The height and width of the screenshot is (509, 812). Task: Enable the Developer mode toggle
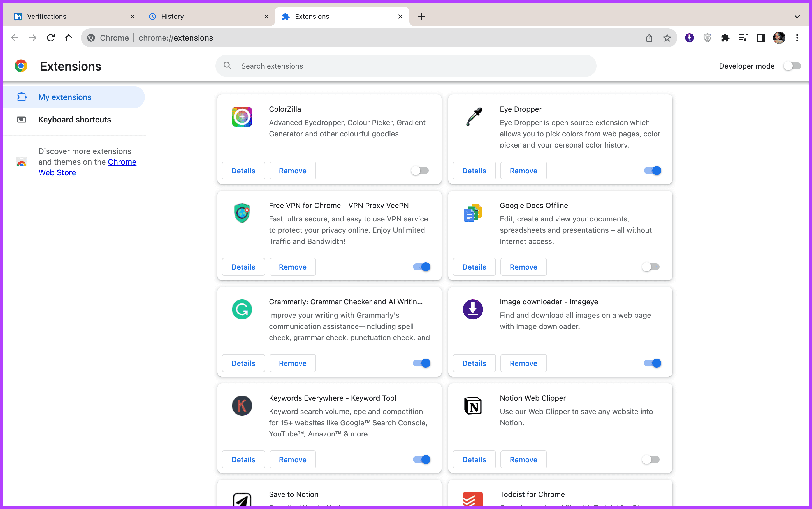click(x=792, y=66)
